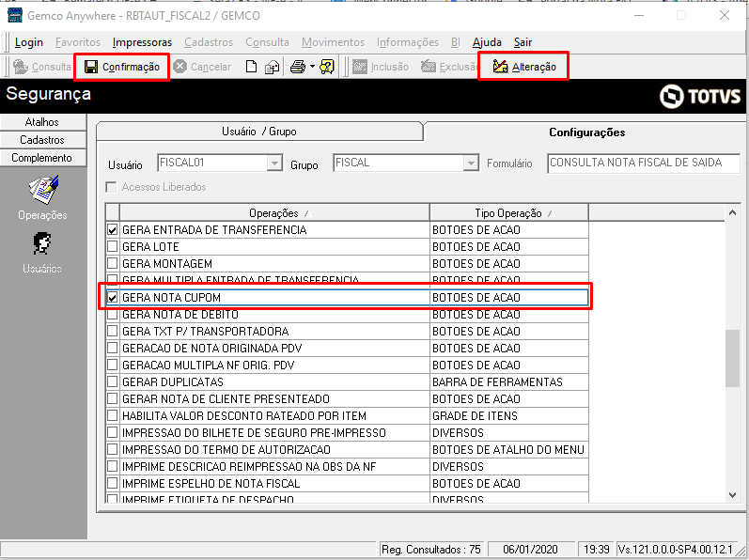Open the Cadastros menu in menu bar
Viewport: 749px width, 560px height.
click(209, 42)
